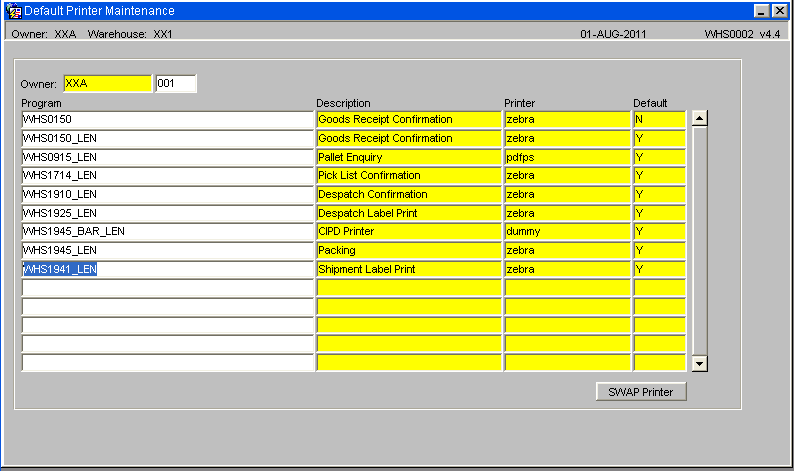The image size is (794, 471).
Task: Click the scrollbar down arrow
Action: (699, 364)
